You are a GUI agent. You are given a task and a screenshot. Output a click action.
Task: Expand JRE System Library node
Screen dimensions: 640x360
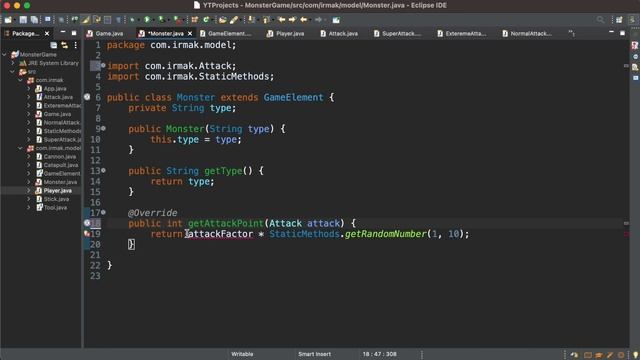(13, 63)
